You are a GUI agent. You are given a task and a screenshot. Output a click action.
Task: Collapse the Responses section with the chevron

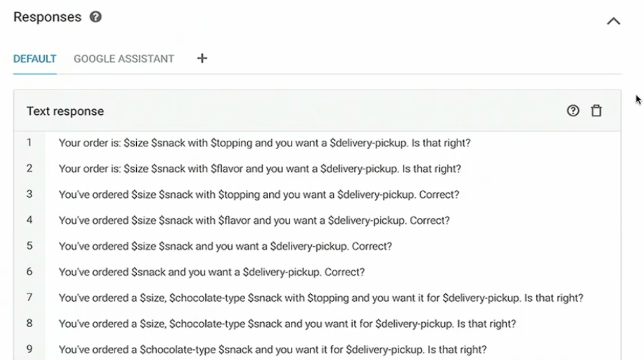[x=613, y=21]
